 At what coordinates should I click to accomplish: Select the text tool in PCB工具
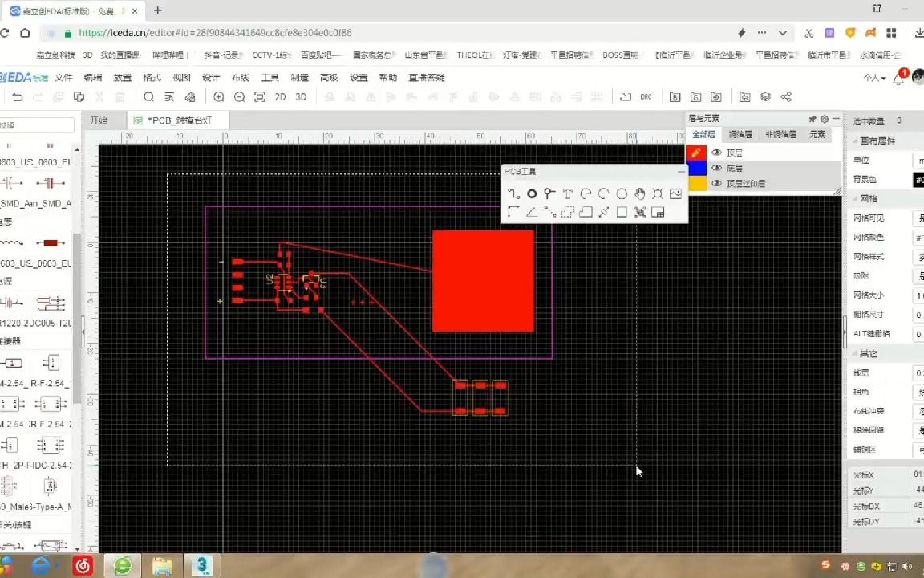click(568, 193)
